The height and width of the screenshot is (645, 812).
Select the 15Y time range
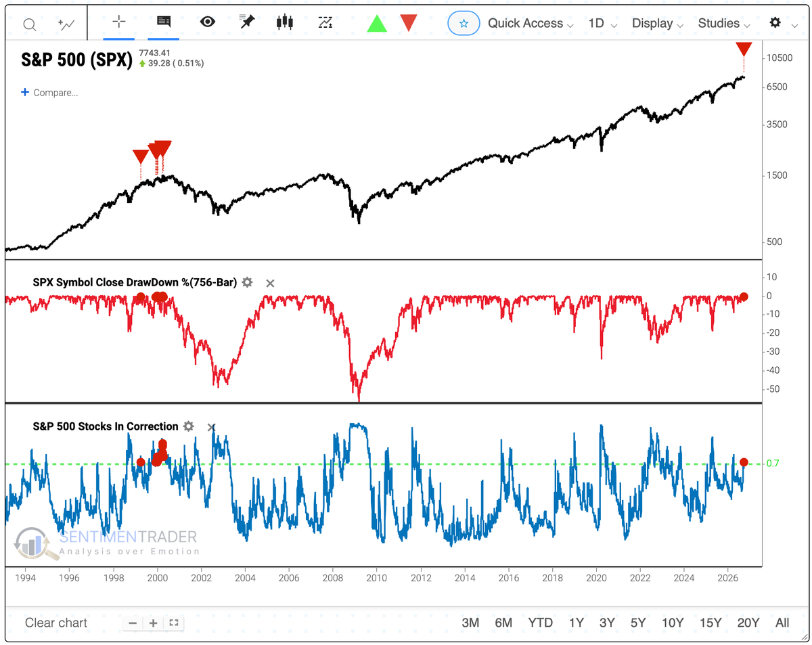pos(710,623)
